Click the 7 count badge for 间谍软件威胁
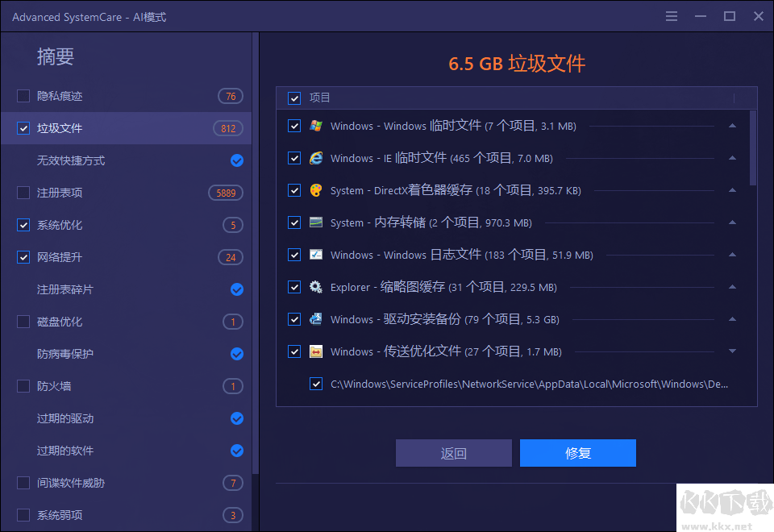Screen dimensions: 774x532 [x=233, y=483]
